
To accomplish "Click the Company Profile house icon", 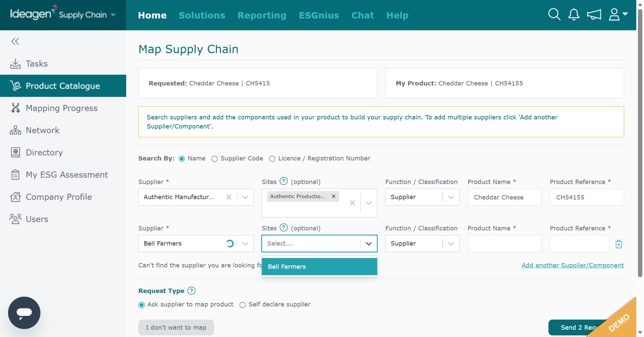I will tap(15, 197).
